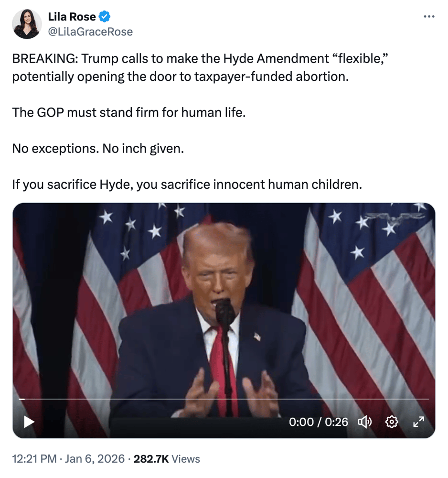Open video settings gear
Image resolution: width=448 pixels, height=478 pixels.
pos(392,422)
